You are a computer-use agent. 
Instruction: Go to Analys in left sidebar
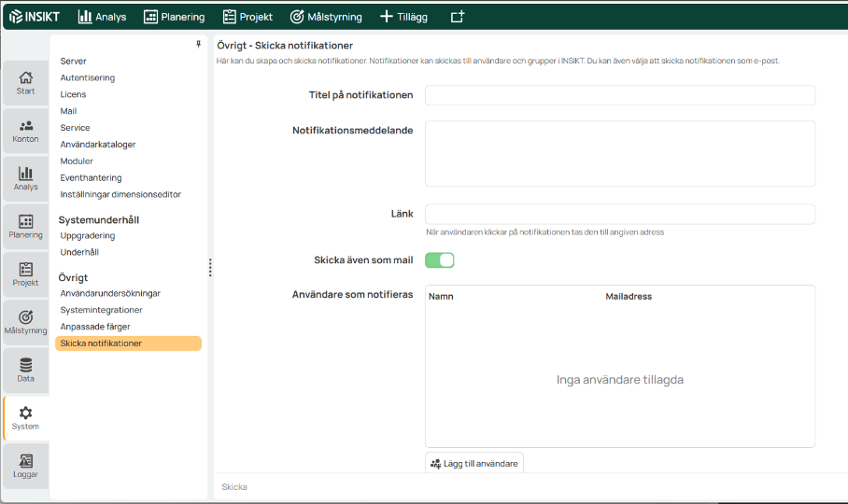[25, 178]
